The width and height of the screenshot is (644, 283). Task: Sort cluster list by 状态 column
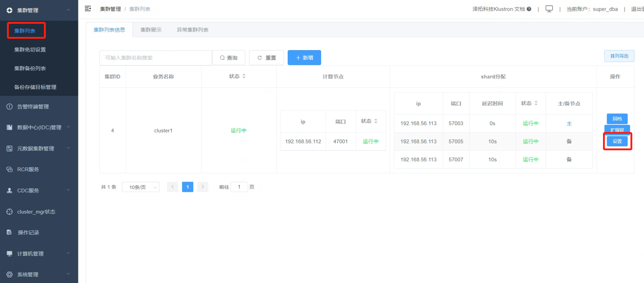(x=244, y=76)
